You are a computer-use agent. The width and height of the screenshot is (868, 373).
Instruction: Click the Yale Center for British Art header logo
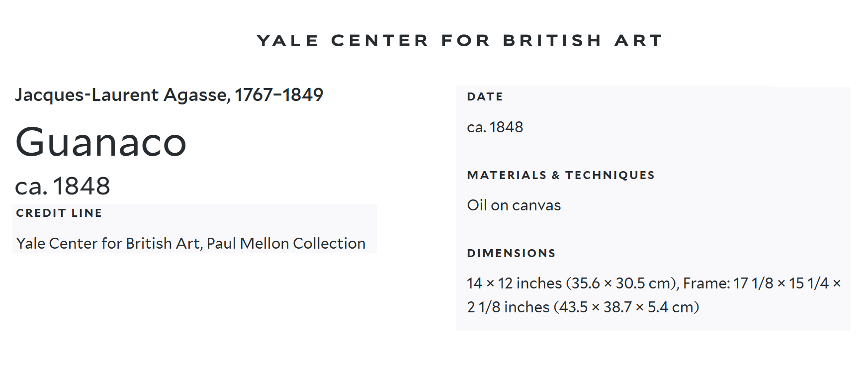pos(460,40)
